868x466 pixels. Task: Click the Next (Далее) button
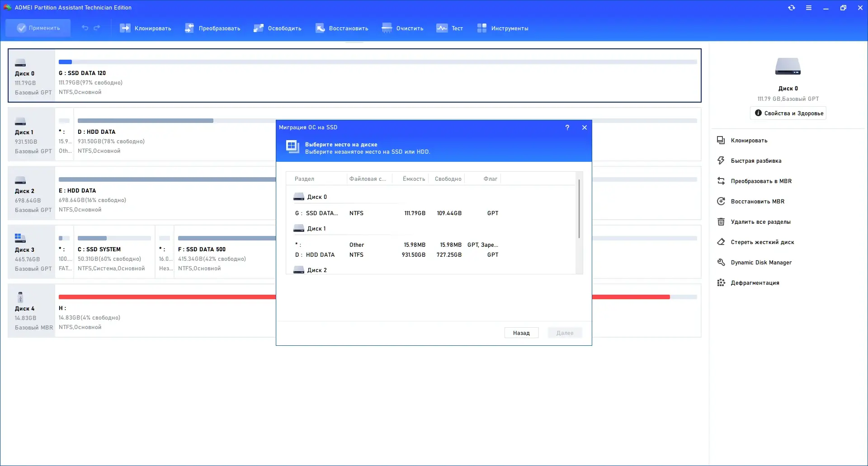(x=565, y=333)
